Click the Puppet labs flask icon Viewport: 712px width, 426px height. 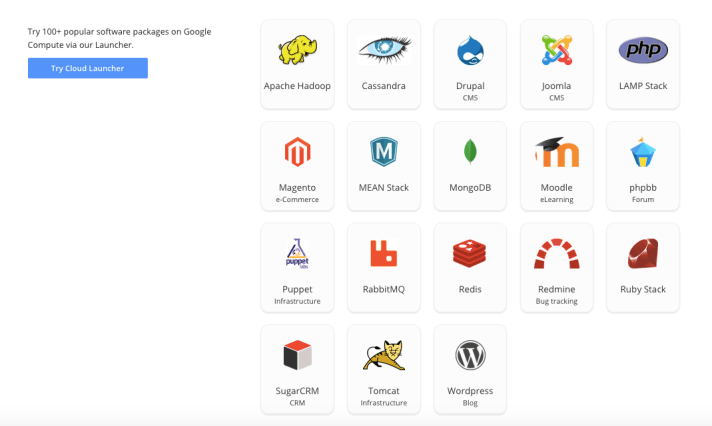coord(297,253)
